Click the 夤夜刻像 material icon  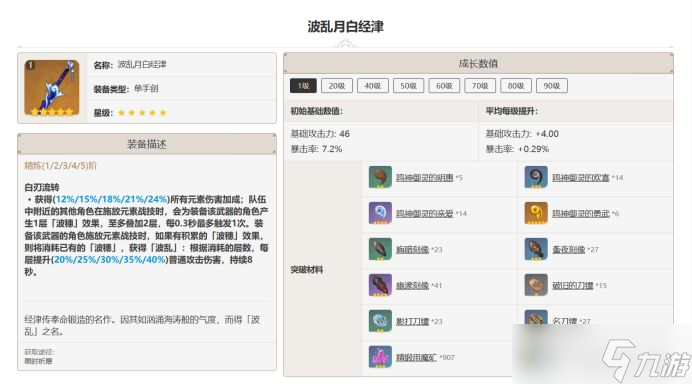[x=536, y=249]
